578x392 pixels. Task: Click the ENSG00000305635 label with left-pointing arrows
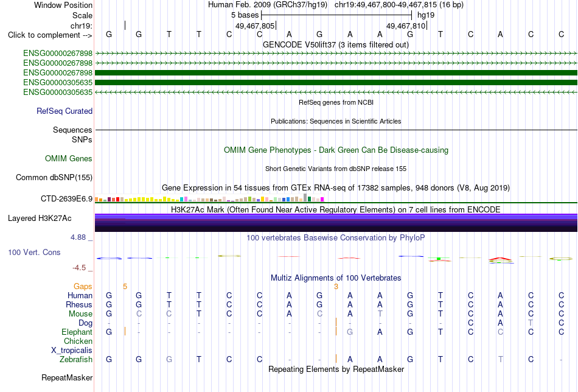(58, 92)
